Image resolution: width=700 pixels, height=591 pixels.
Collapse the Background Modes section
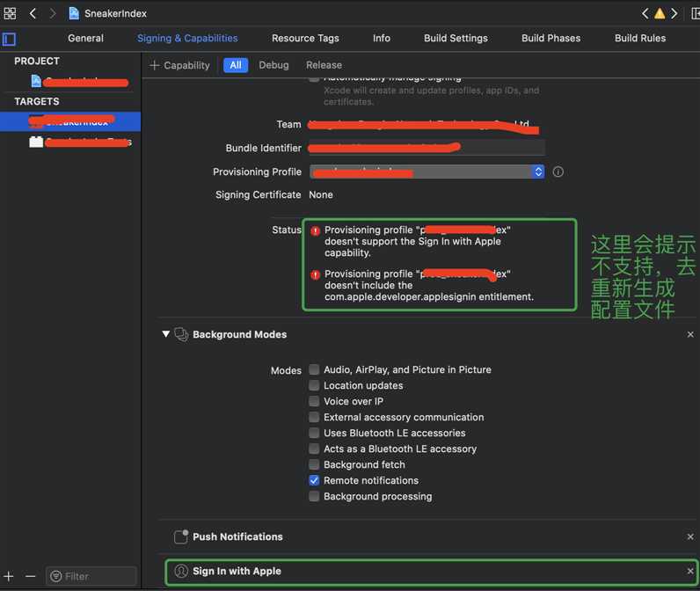165,334
